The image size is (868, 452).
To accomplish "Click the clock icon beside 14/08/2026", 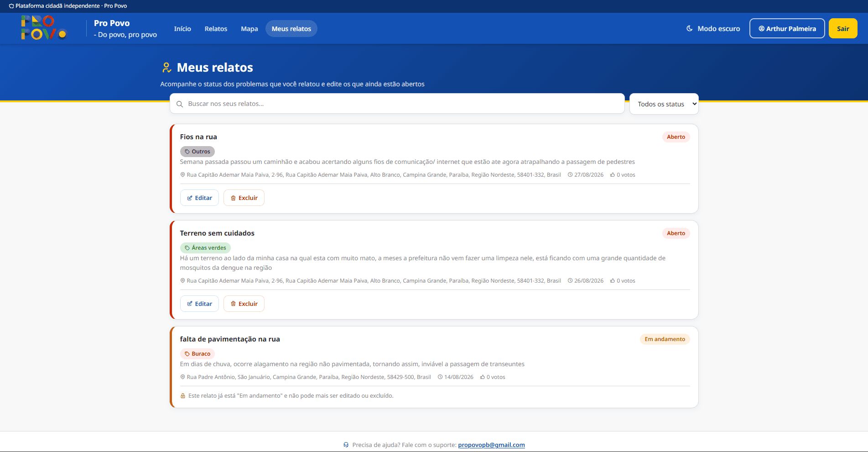I will coord(440,377).
